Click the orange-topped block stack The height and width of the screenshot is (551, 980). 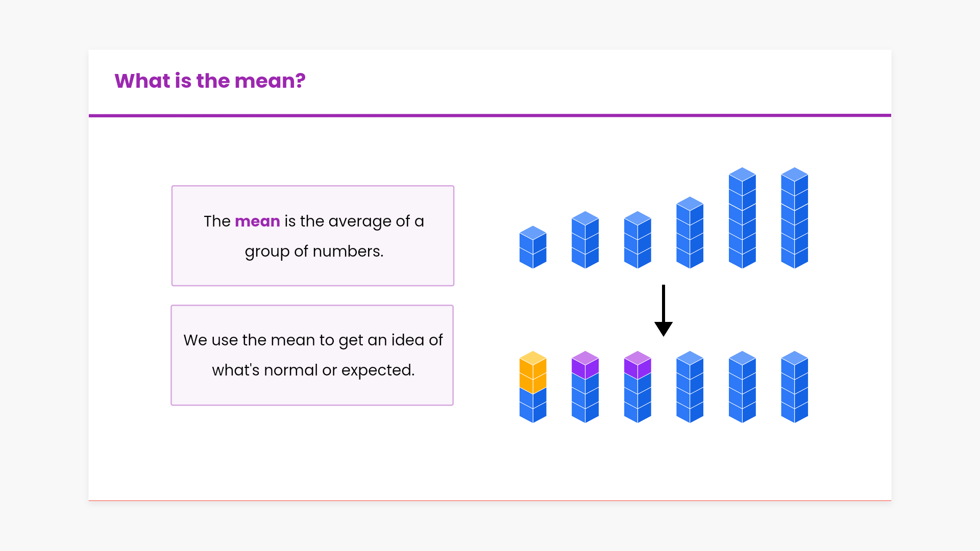[x=533, y=387]
